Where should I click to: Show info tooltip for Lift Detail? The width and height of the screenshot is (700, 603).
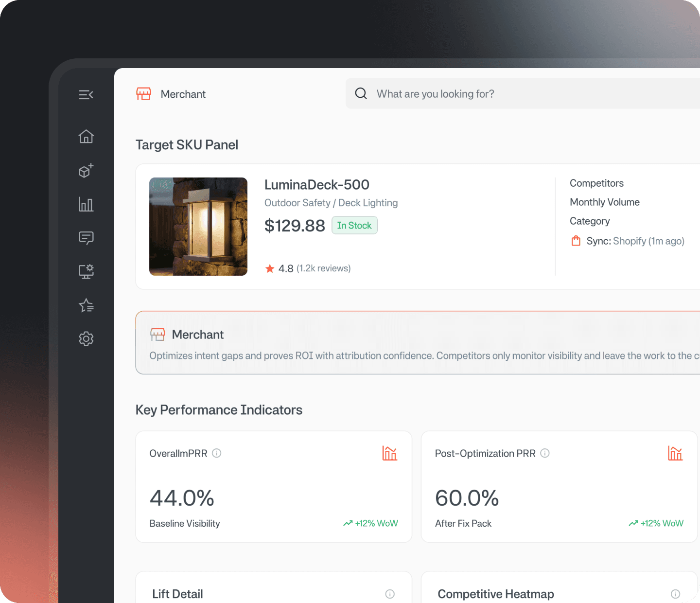tap(390, 594)
